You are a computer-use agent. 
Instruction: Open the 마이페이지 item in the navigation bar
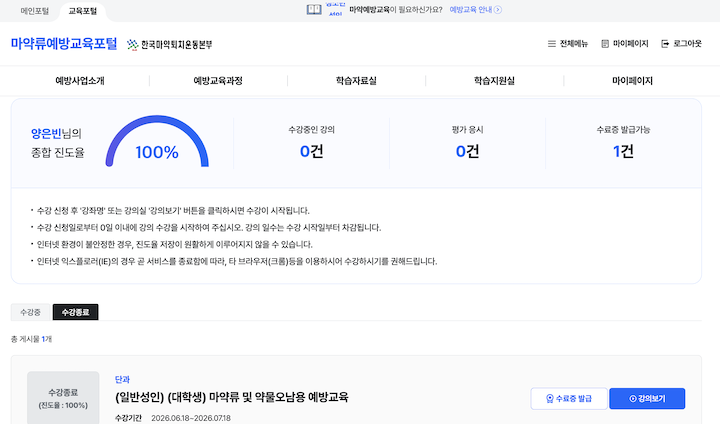pyautogui.click(x=632, y=81)
